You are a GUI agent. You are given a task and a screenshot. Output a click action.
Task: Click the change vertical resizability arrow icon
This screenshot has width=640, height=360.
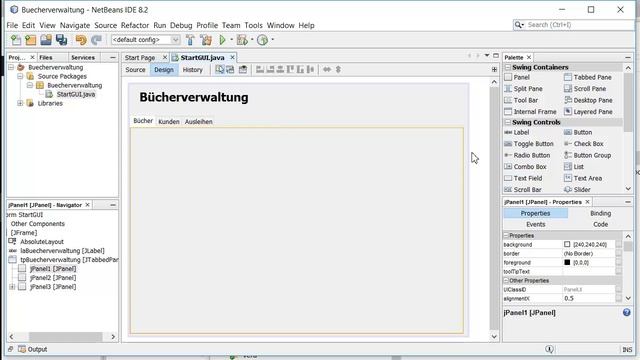click(x=338, y=69)
